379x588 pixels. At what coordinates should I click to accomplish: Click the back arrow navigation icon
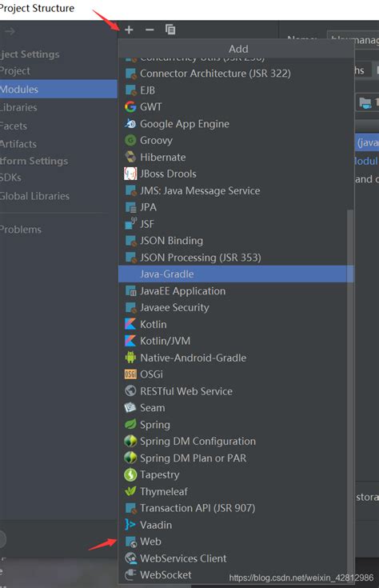coord(10,31)
